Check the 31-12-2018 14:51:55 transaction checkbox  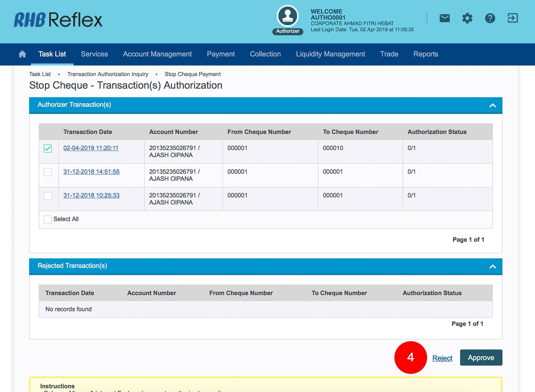(x=48, y=172)
